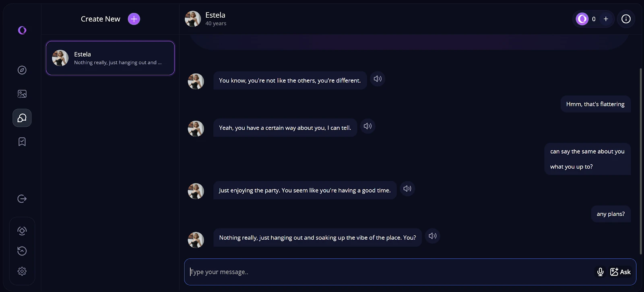Play audio for "You're not like the others" message
644x292 pixels.
[x=378, y=79]
